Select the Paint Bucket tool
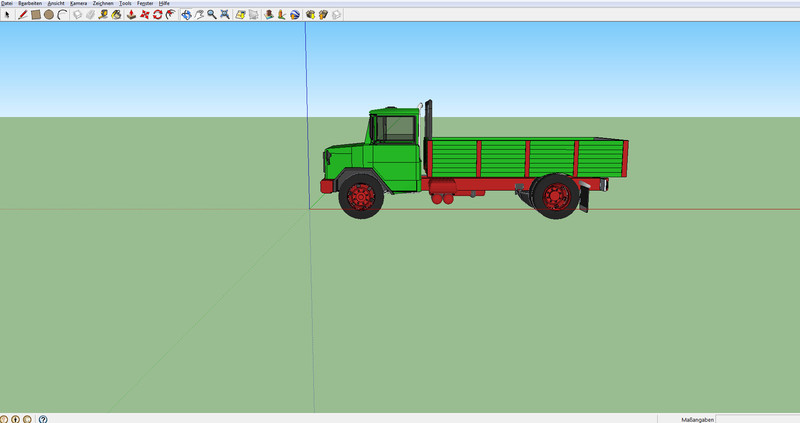 click(x=116, y=15)
